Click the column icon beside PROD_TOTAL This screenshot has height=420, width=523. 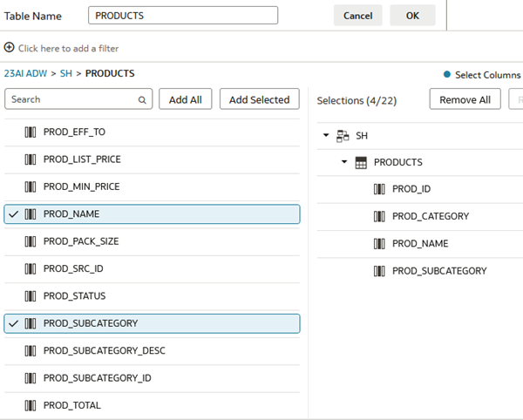(31, 405)
